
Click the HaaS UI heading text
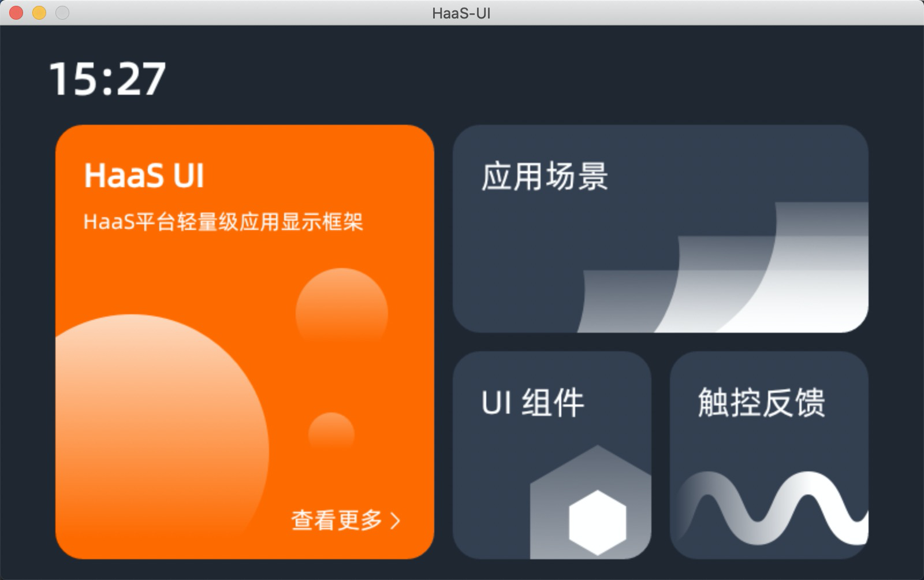pyautogui.click(x=144, y=175)
